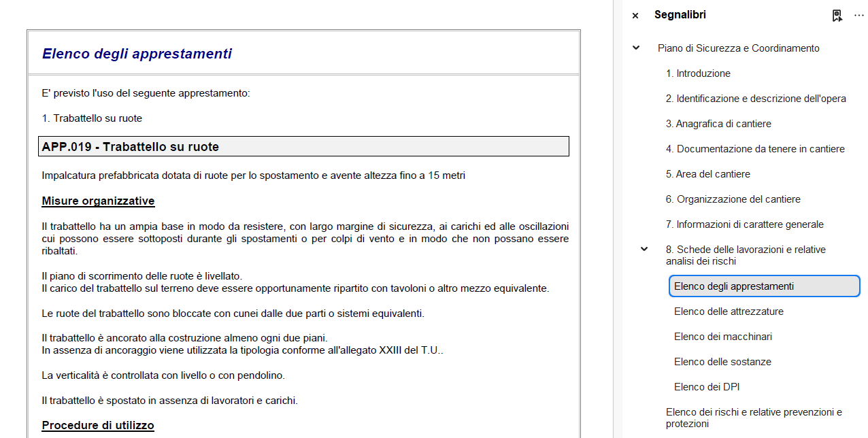The image size is (868, 438).
Task: Open Elenco delle sostanze bookmark
Action: [722, 362]
